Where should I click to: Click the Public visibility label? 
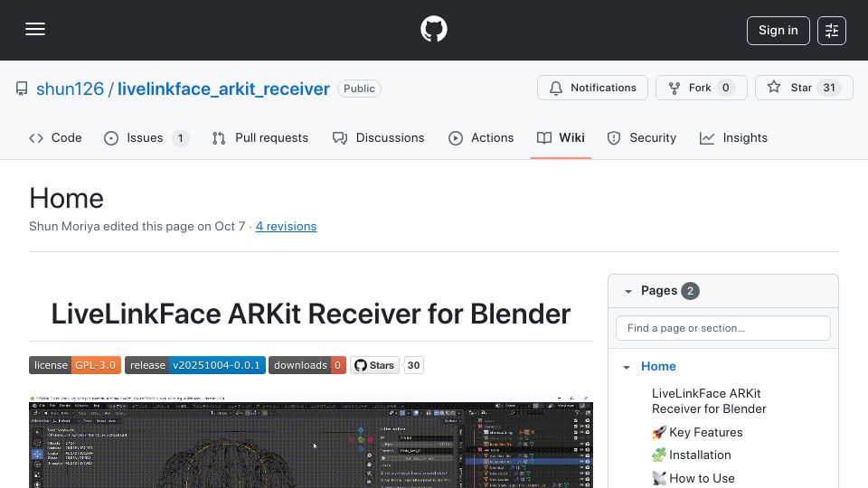tap(359, 89)
